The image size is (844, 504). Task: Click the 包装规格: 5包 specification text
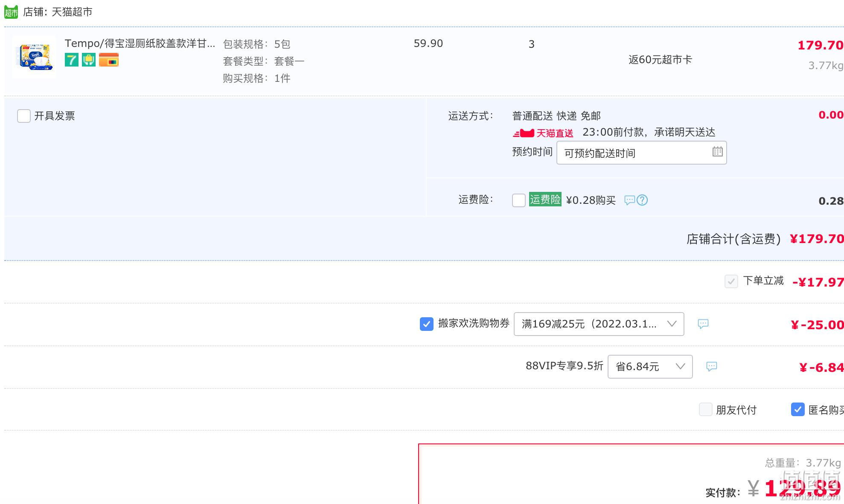coord(256,44)
